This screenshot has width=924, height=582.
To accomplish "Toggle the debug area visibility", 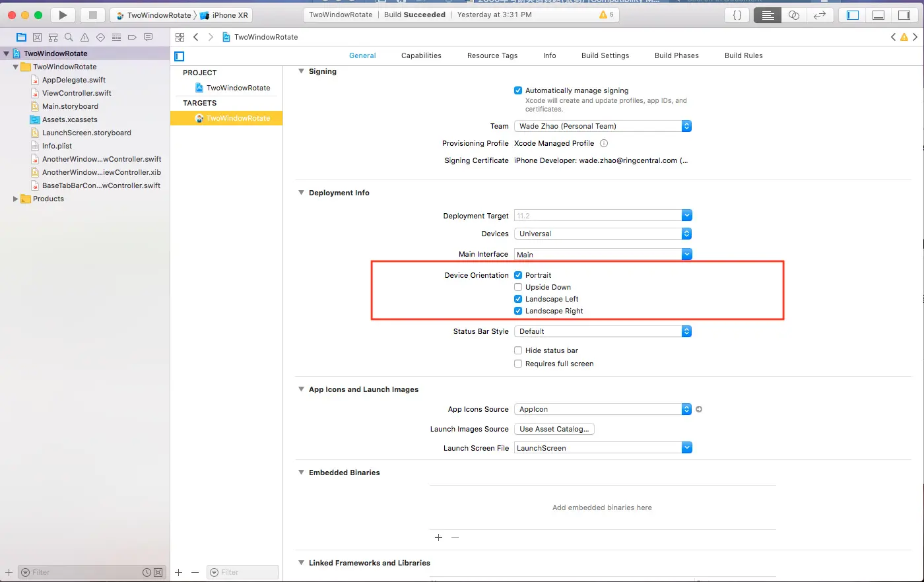I will 878,15.
